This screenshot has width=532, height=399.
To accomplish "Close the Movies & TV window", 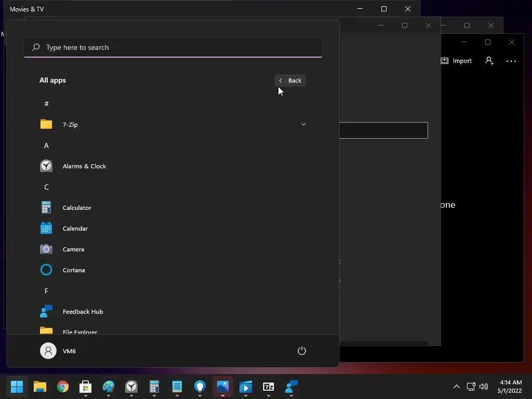I will (408, 9).
